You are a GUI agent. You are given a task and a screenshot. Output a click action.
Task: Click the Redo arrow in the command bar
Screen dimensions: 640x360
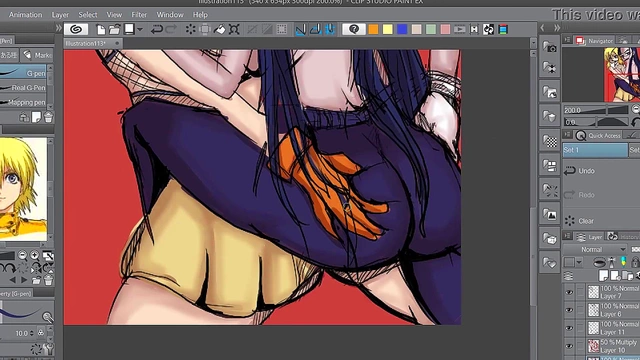coord(171,29)
